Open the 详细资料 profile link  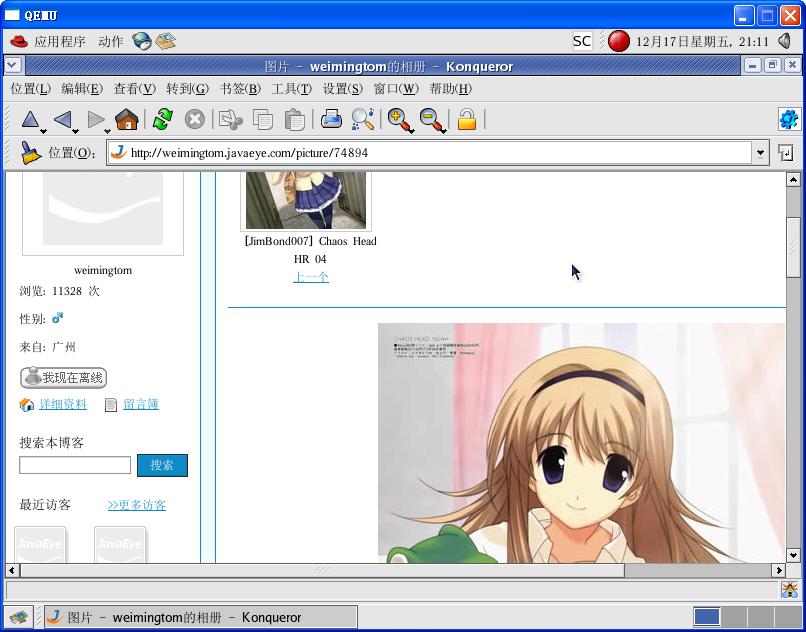[x=63, y=404]
